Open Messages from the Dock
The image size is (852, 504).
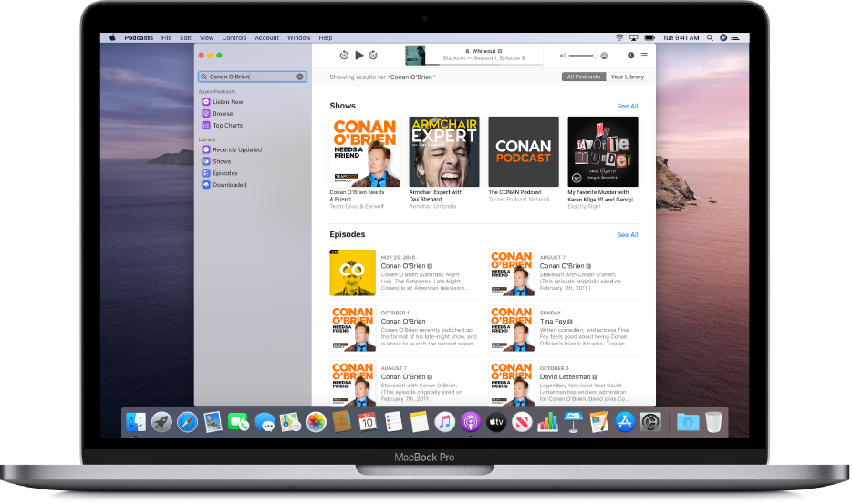[265, 422]
